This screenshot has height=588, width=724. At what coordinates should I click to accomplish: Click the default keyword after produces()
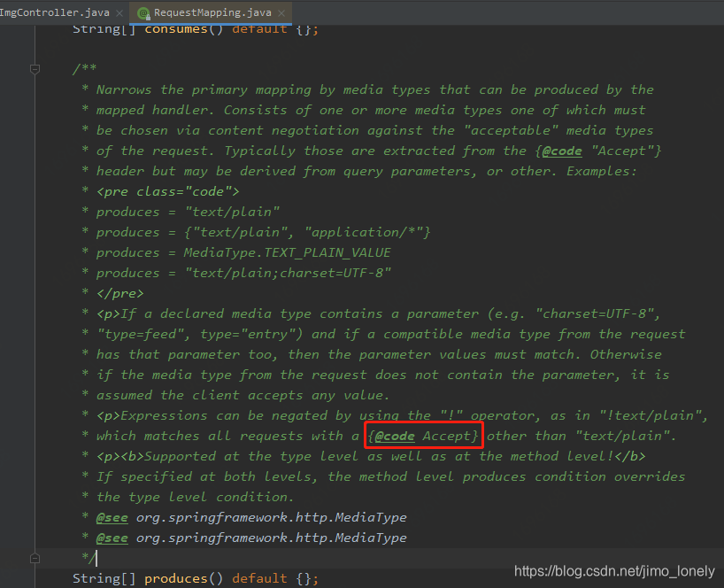[x=258, y=578]
